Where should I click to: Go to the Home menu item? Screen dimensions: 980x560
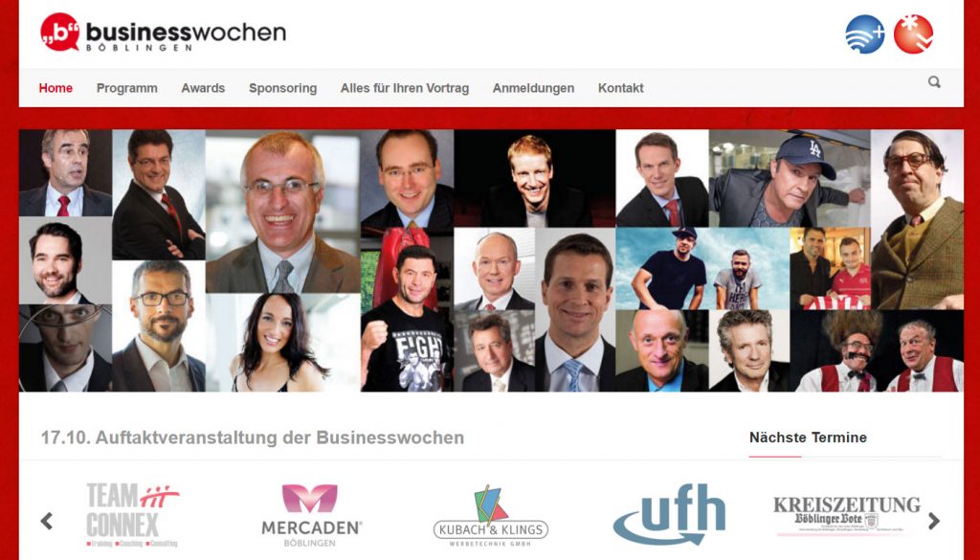click(56, 88)
